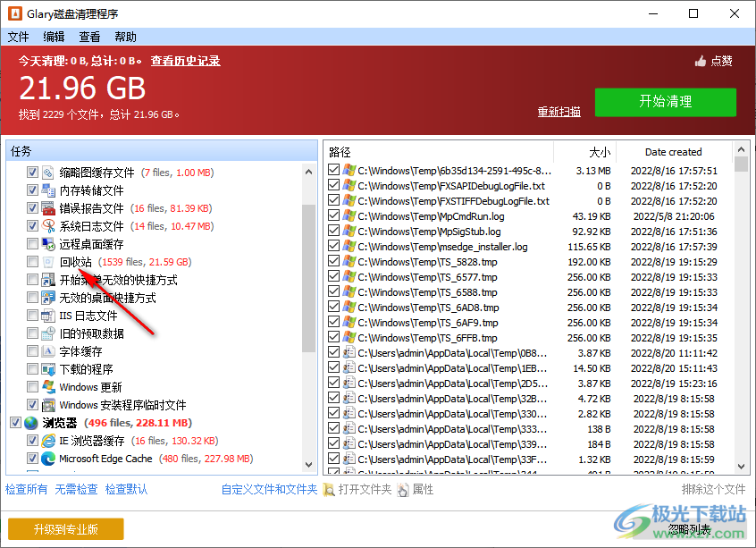Click the 开始清理 button
This screenshot has height=548, width=756.
666,102
